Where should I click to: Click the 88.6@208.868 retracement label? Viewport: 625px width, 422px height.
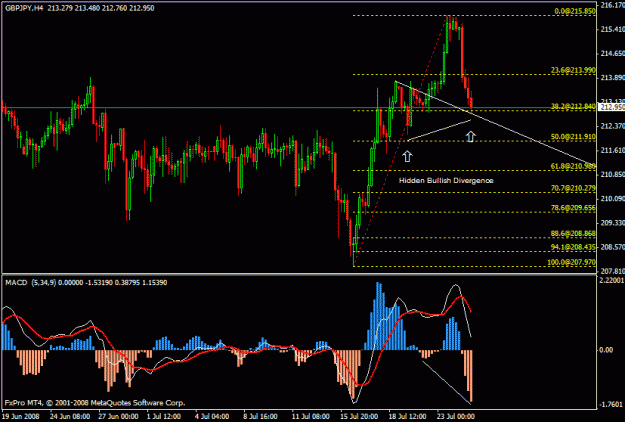coord(573,234)
